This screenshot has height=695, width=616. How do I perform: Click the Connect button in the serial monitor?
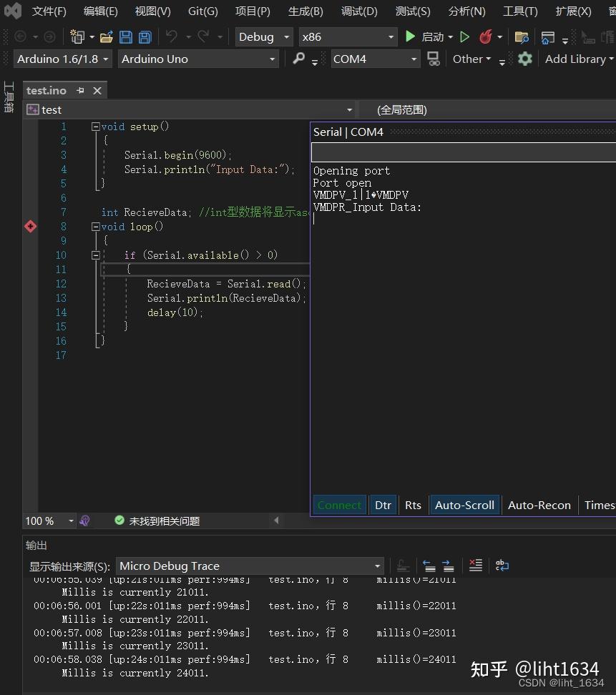coord(339,505)
